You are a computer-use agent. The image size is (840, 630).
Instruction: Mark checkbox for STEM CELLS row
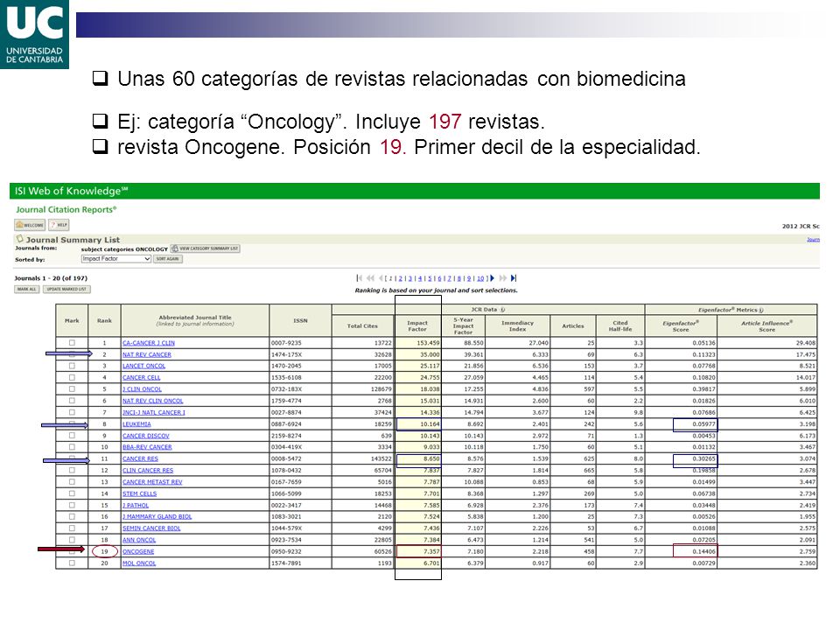(x=72, y=493)
